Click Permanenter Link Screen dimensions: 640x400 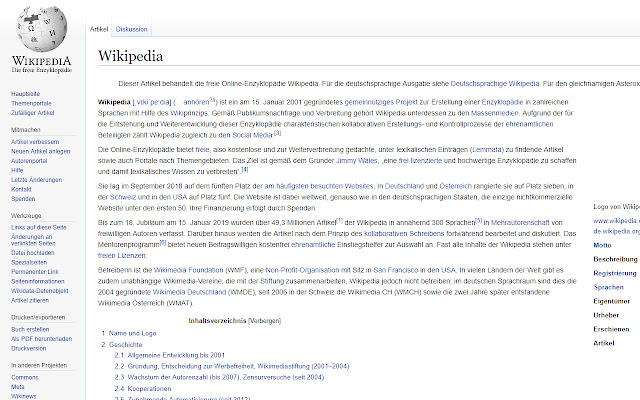pos(35,272)
